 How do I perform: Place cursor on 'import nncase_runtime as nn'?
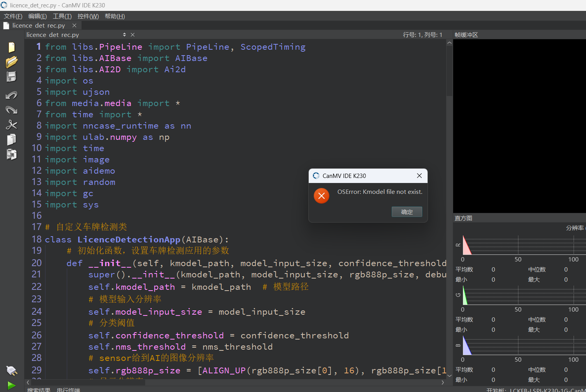(x=118, y=126)
